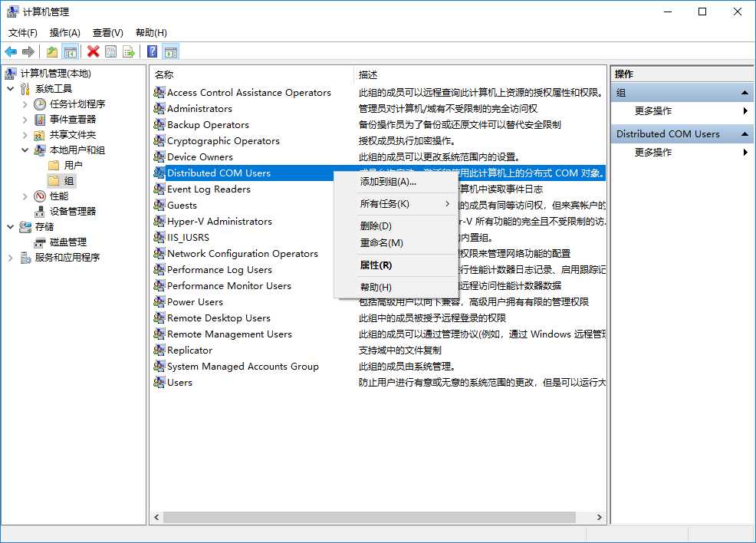The image size is (756, 543).
Task: Select System Managed Accounts Group row
Action: 379,366
